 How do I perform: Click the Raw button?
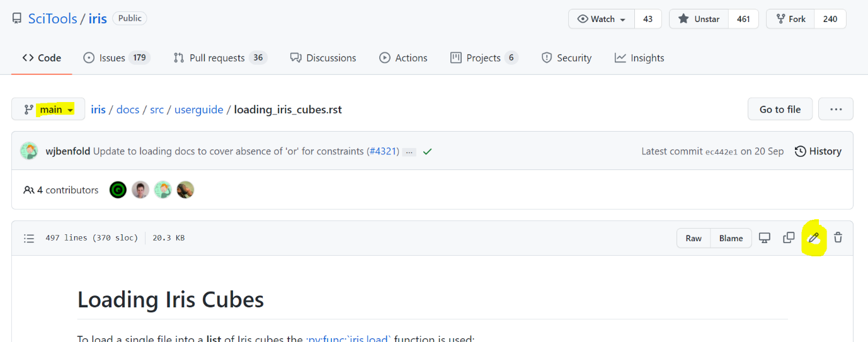pos(694,238)
